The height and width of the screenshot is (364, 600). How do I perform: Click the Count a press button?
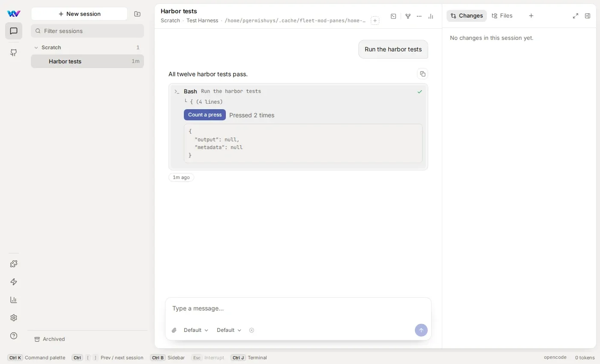point(205,115)
